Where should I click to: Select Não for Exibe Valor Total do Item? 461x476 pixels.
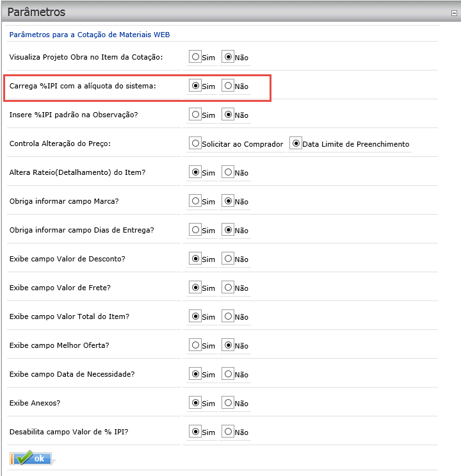pos(228,316)
